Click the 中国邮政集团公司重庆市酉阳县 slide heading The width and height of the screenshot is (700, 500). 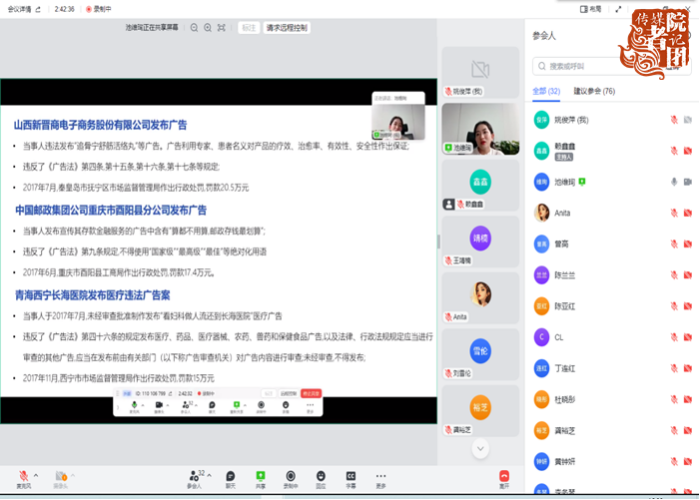coord(111,210)
